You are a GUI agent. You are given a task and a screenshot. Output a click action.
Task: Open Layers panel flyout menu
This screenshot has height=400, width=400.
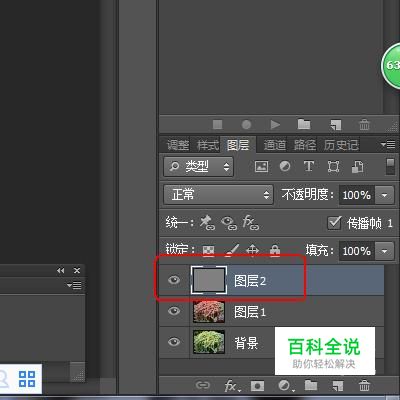(388, 145)
